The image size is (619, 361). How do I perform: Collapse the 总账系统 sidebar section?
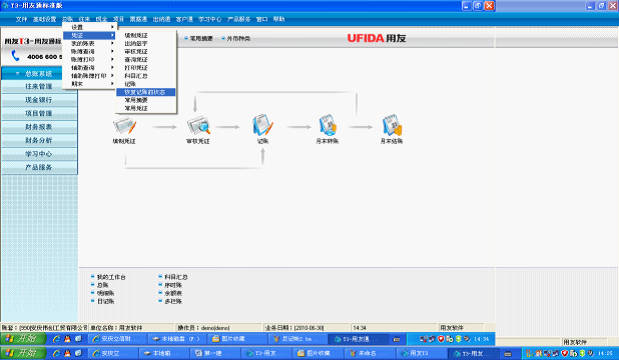39,74
